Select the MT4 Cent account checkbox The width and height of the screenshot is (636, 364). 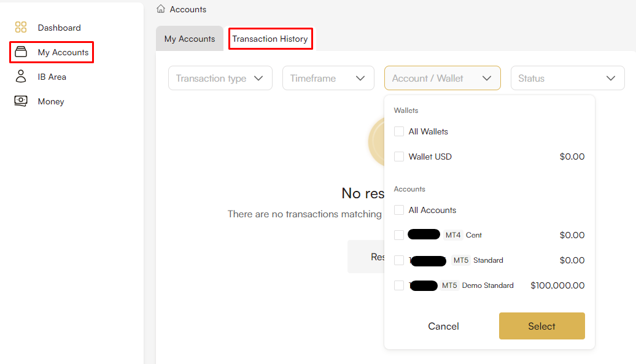coord(399,235)
